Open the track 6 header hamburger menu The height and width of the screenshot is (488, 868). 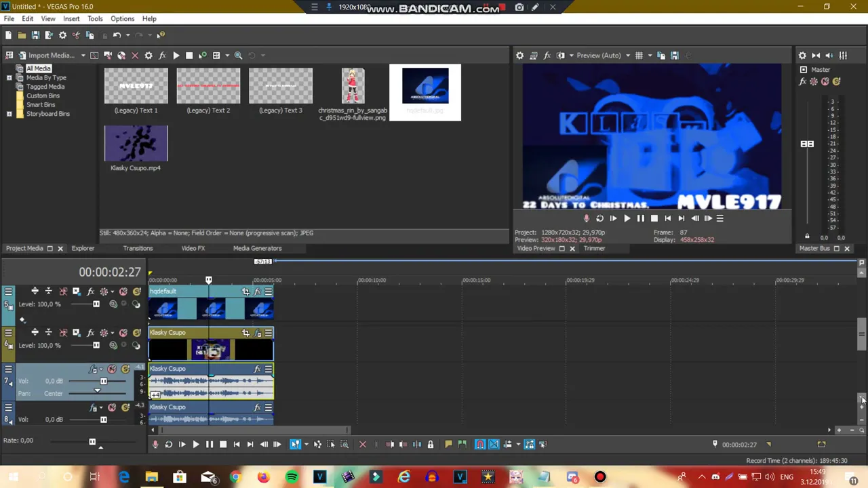[x=8, y=333]
